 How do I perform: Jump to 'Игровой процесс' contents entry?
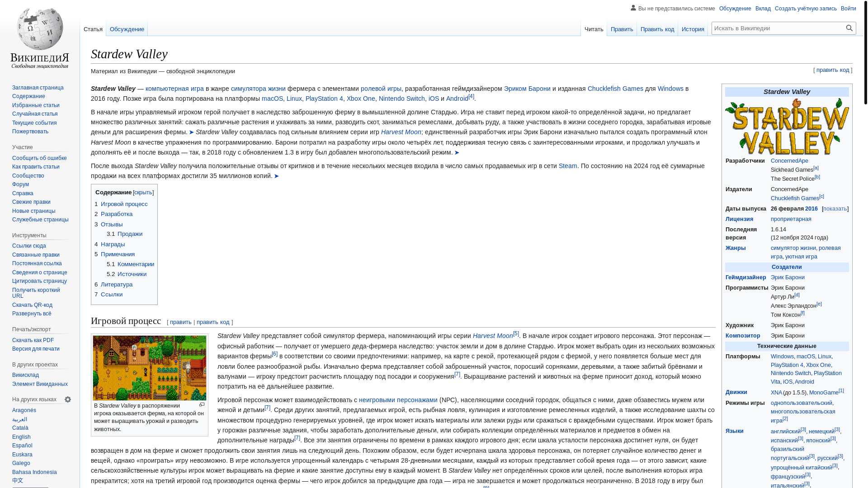(124, 204)
